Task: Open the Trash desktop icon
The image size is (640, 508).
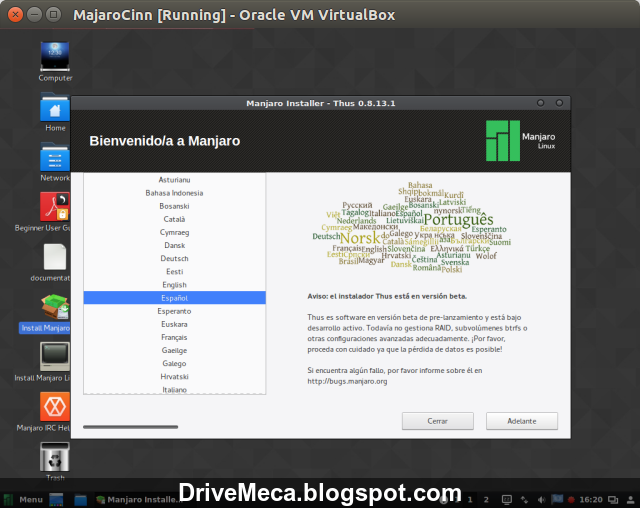Action: pos(55,461)
